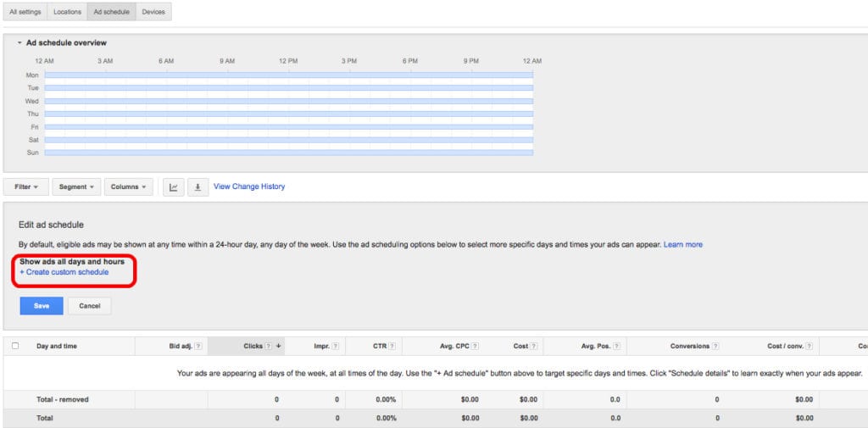868x428 pixels.
Task: Collapse the Ad schedule overview section
Action: click(20, 42)
